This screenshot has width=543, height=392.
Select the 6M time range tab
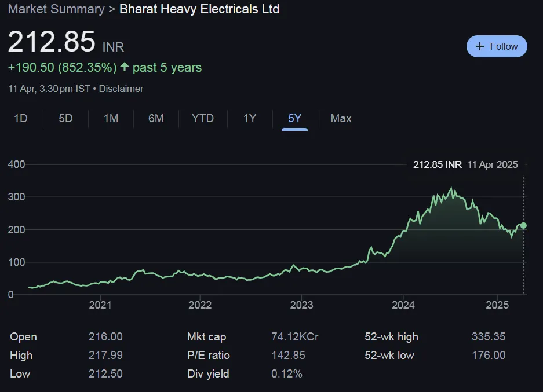(156, 118)
